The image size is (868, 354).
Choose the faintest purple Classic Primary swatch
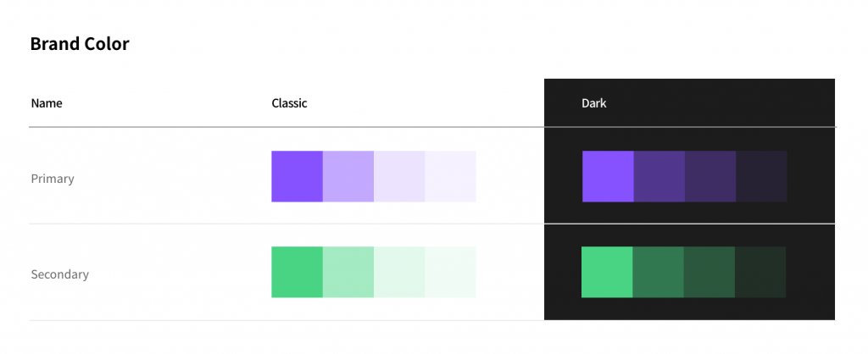tap(451, 176)
